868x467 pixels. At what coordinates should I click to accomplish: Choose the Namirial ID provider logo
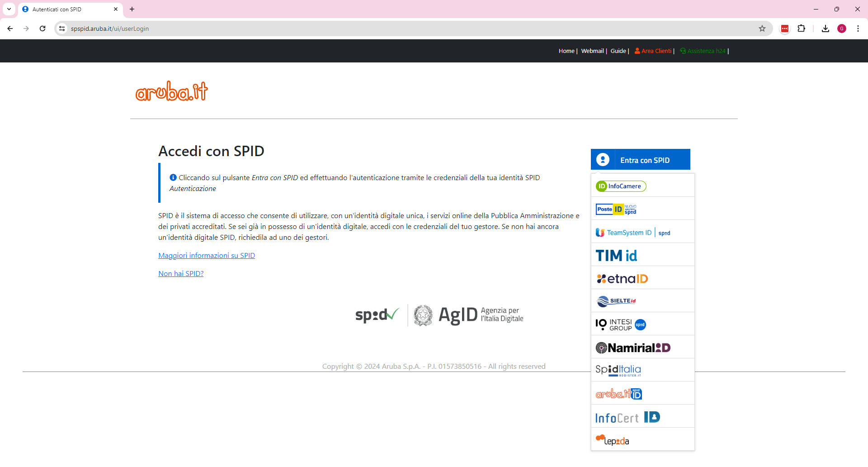coord(633,348)
